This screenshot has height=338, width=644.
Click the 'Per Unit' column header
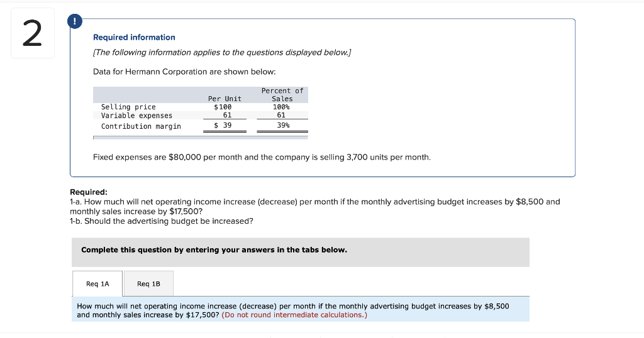coord(225,99)
